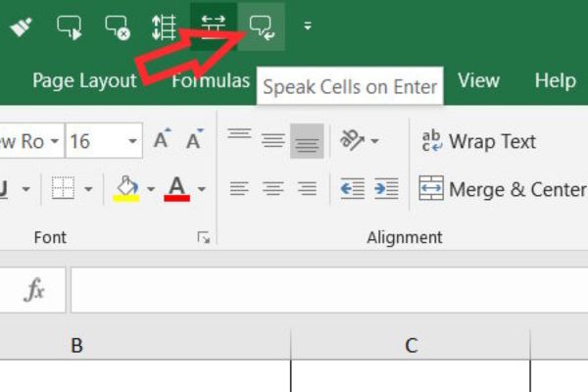Decrease font size with small A icon

pos(195,139)
